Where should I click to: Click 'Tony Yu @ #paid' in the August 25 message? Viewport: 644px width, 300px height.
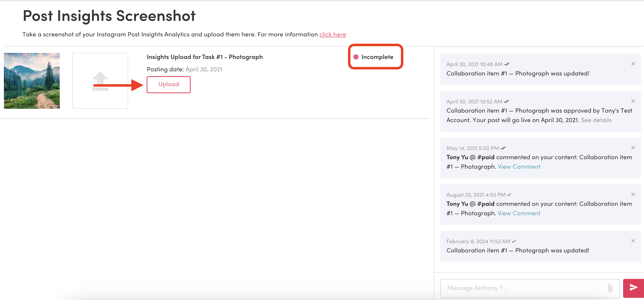(x=470, y=204)
